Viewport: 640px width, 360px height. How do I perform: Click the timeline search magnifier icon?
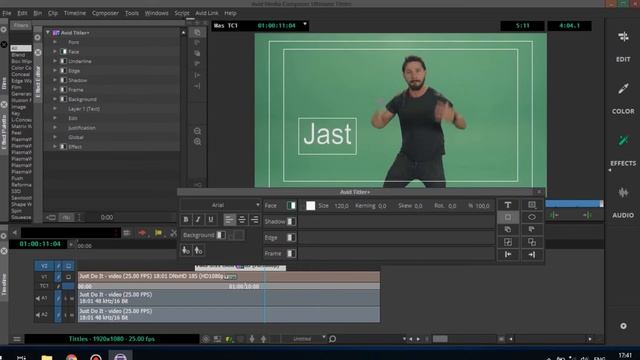tap(333, 339)
